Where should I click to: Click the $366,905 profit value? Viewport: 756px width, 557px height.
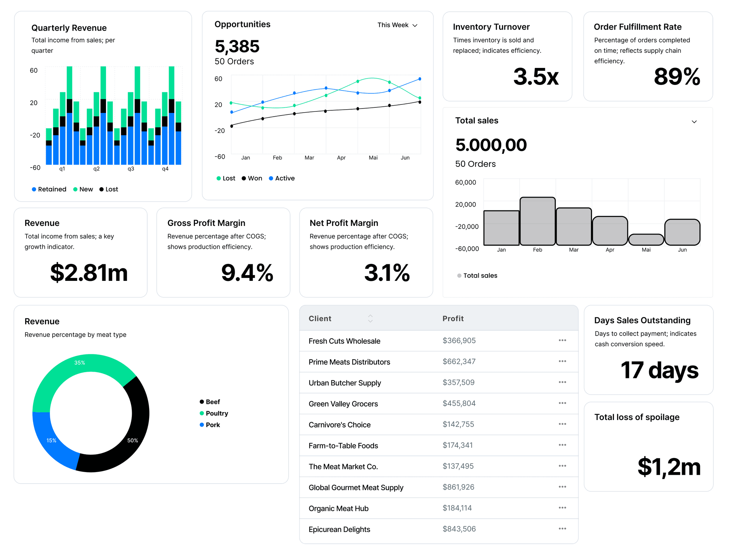(459, 340)
